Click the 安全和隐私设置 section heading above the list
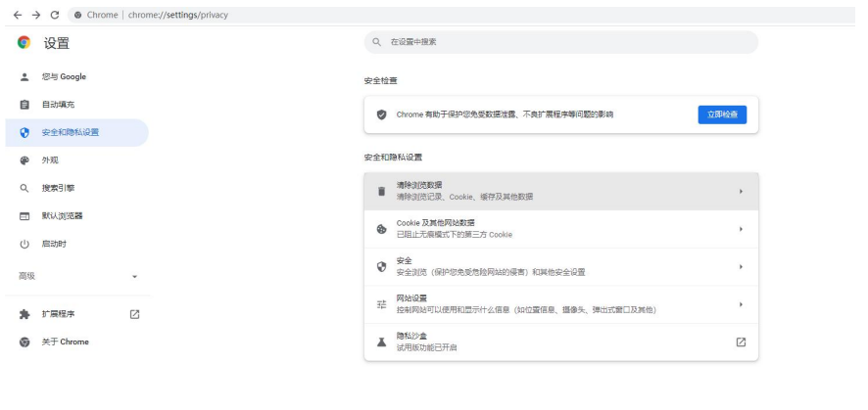 [393, 158]
